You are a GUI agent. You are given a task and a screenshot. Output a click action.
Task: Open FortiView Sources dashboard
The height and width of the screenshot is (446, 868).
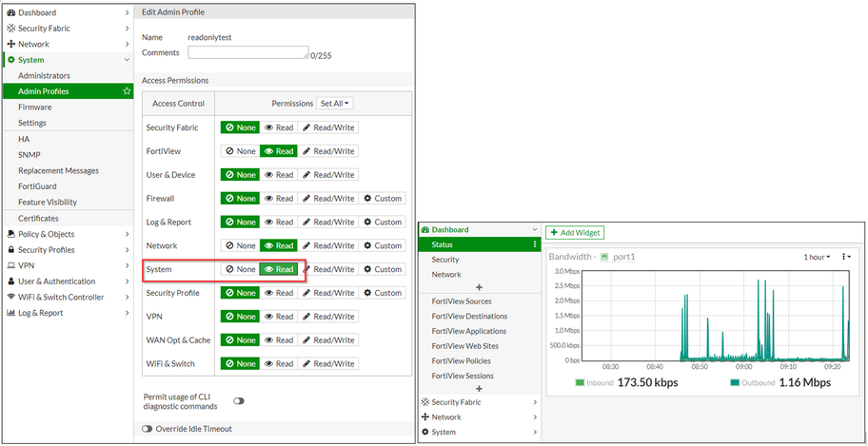pyautogui.click(x=462, y=301)
